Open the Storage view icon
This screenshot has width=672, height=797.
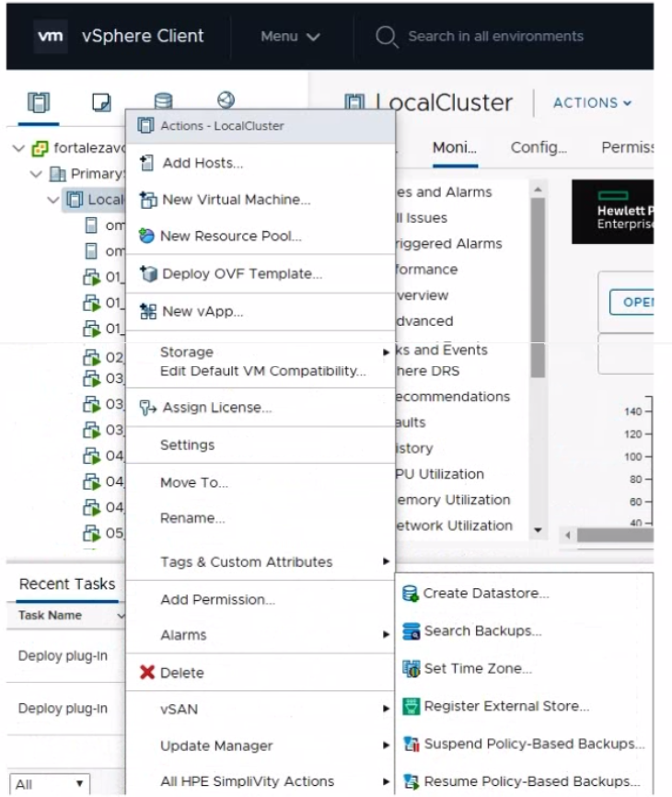(163, 101)
